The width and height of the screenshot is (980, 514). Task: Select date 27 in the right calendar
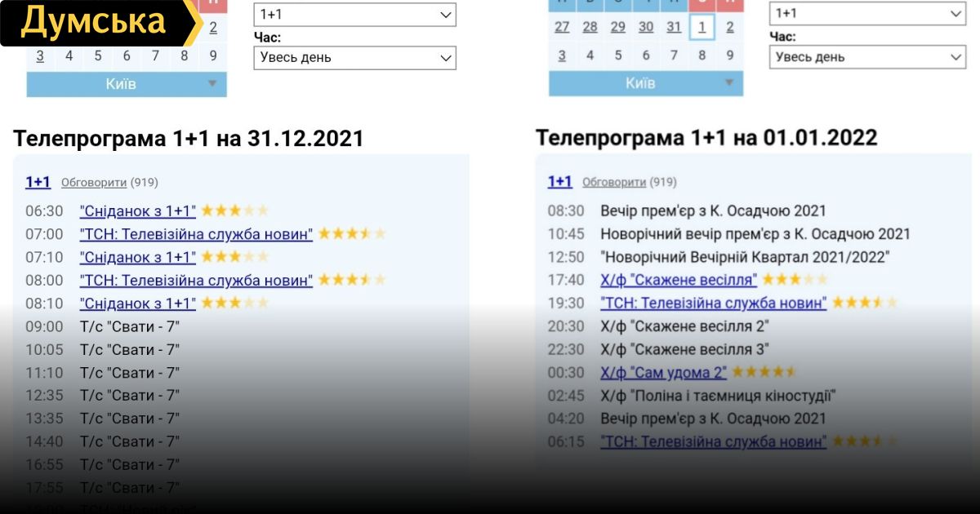coord(562,27)
